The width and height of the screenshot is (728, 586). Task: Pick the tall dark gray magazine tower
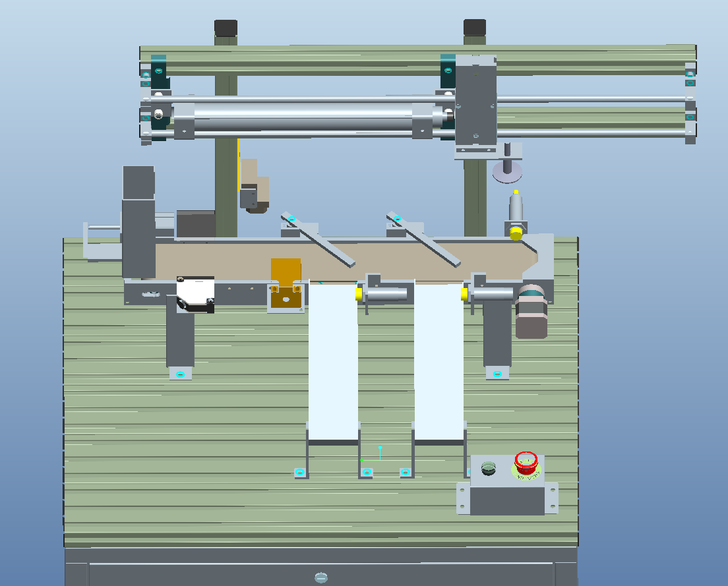138,221
